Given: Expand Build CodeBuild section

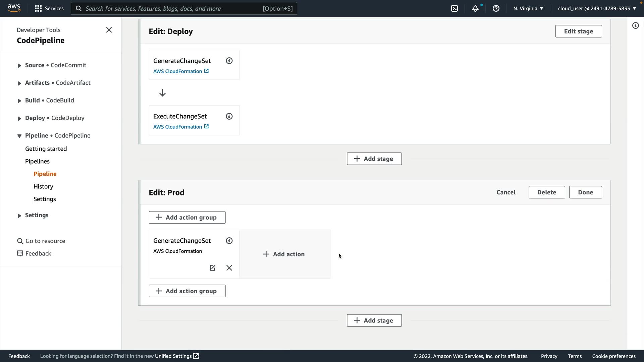Looking at the screenshot, I should coord(19,101).
